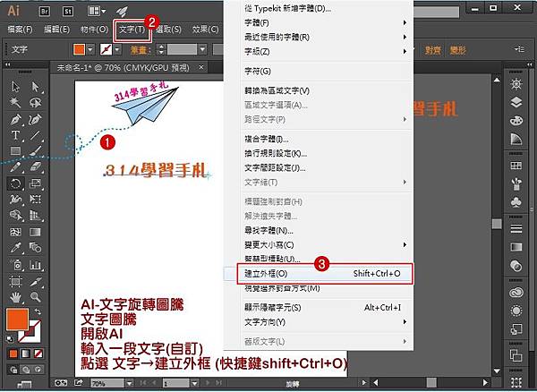
Task: Select the Blend tool
Action: [35, 248]
